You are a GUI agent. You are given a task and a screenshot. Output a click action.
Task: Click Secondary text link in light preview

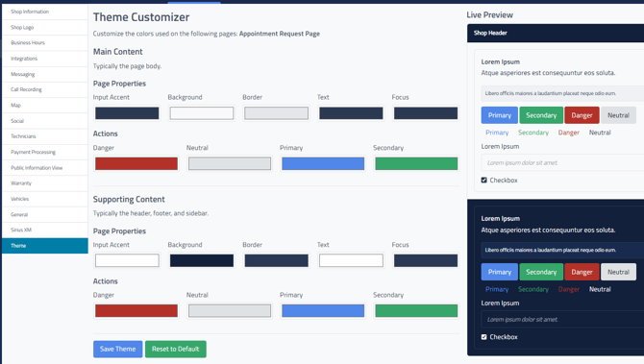533,133
